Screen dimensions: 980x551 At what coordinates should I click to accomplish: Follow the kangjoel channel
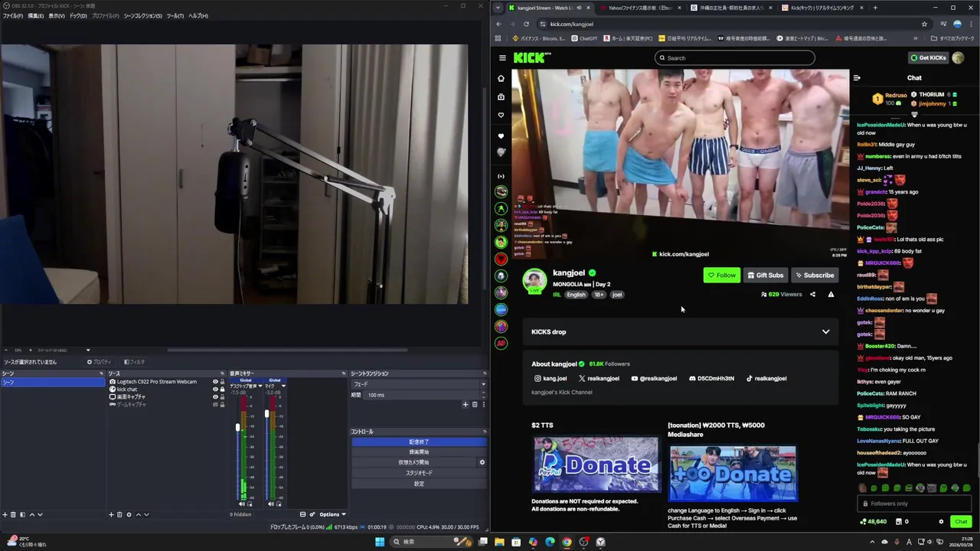722,275
